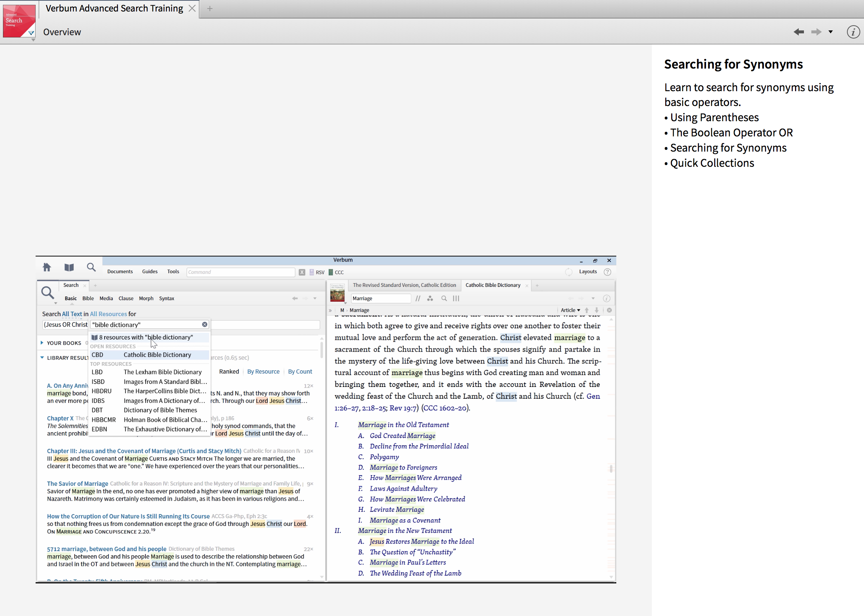Open the navigation history dropdown arrow
864x616 pixels.
[x=831, y=32]
